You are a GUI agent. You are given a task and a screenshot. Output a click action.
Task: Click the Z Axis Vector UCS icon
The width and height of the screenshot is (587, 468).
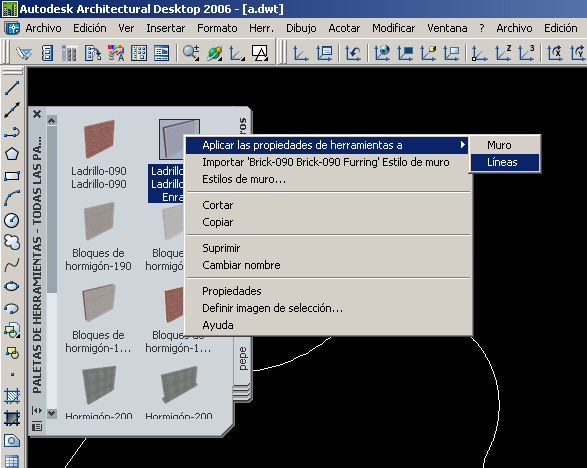point(503,53)
